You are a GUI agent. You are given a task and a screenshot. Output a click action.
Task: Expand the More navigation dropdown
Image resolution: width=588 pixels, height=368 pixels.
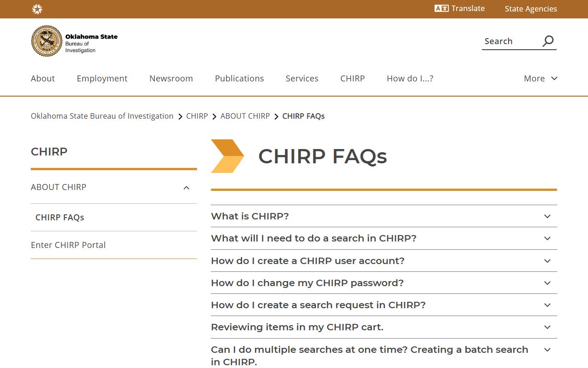click(x=540, y=78)
